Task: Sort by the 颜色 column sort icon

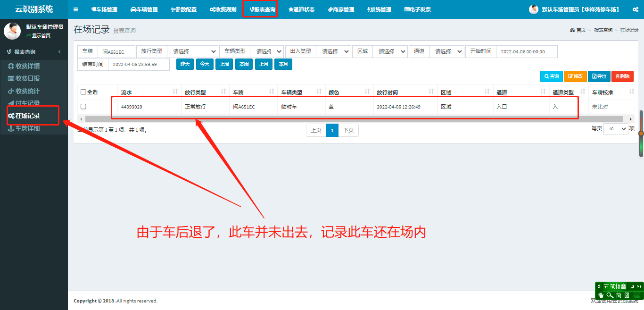Action: tap(367, 92)
